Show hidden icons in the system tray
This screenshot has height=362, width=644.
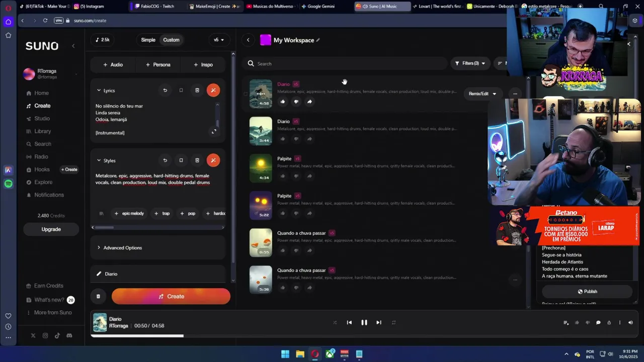click(x=566, y=354)
